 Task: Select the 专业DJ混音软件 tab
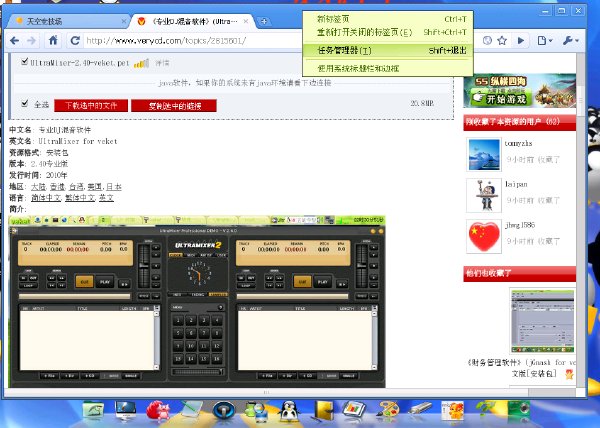pos(191,21)
